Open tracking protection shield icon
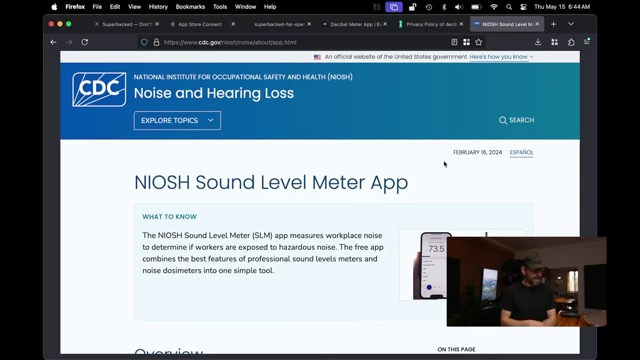This screenshot has height=360, width=640. [x=144, y=42]
